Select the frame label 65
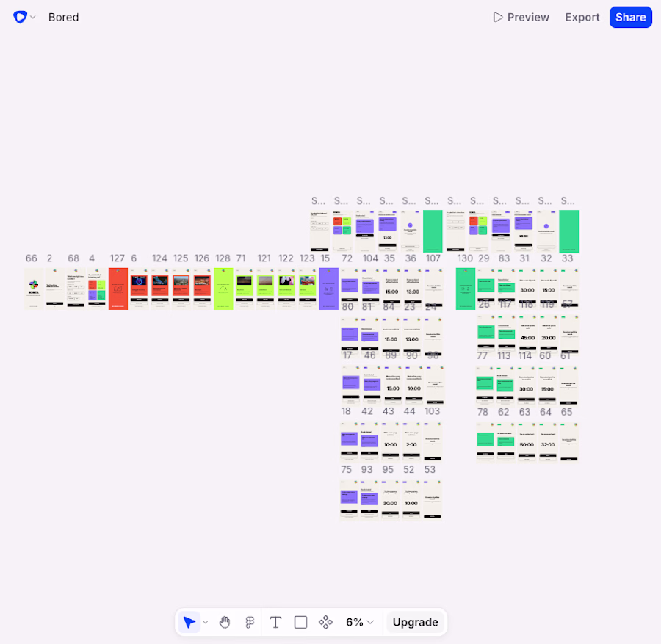Viewport: 661px width, 644px height. point(566,412)
